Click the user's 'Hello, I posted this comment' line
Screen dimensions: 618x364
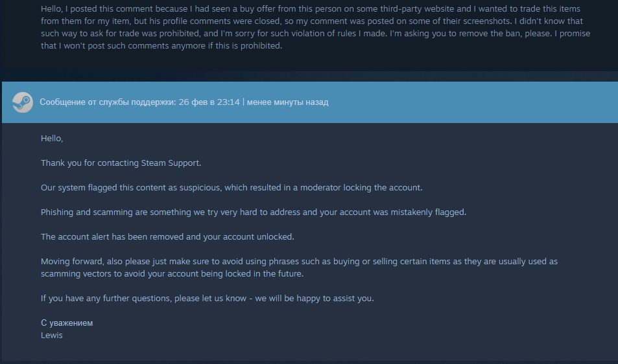click(x=311, y=8)
